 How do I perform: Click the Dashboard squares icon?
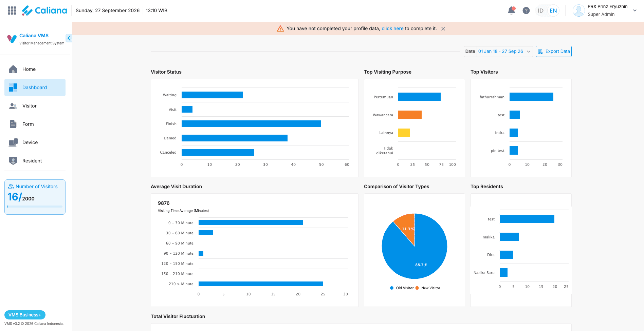13,87
